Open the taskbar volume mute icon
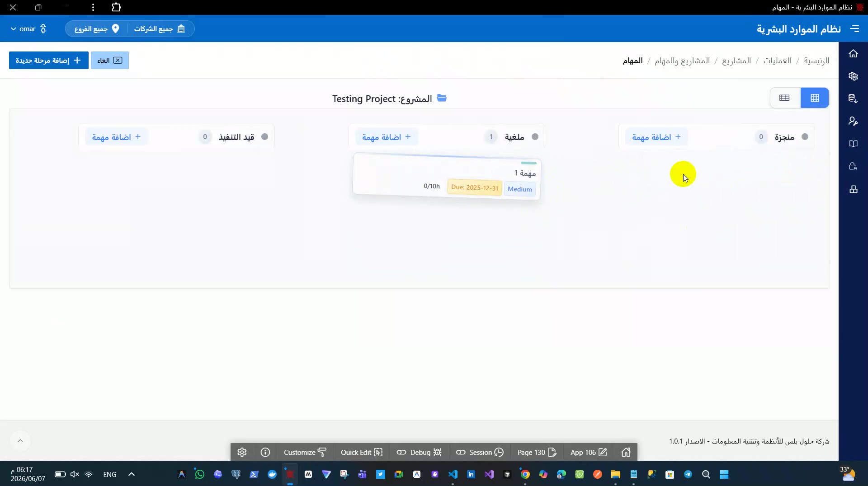Image resolution: width=868 pixels, height=486 pixels. (75, 474)
